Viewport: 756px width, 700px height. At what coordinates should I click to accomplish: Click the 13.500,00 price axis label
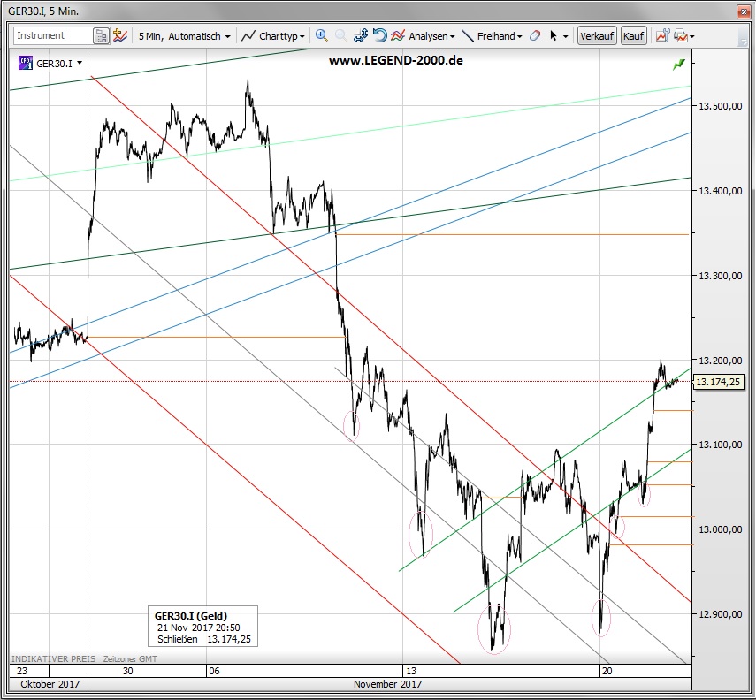coord(721,106)
